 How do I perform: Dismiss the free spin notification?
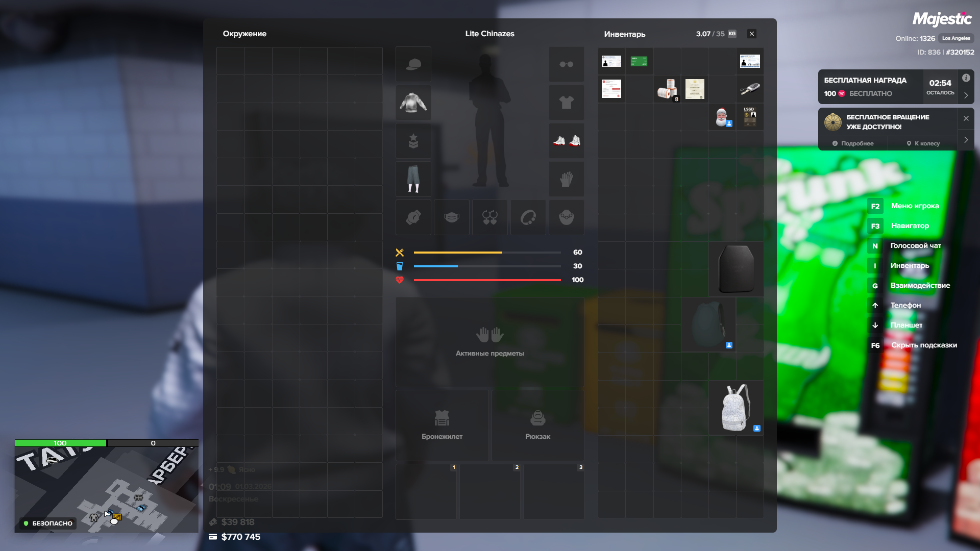click(966, 118)
